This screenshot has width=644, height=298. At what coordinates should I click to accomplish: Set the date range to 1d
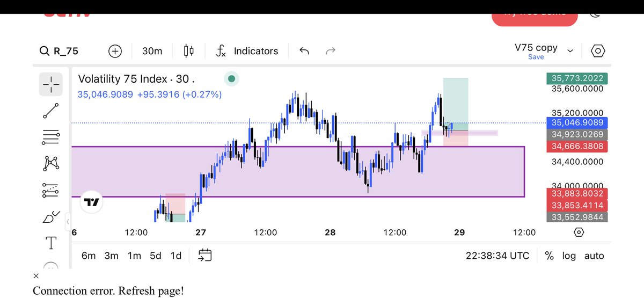175,256
